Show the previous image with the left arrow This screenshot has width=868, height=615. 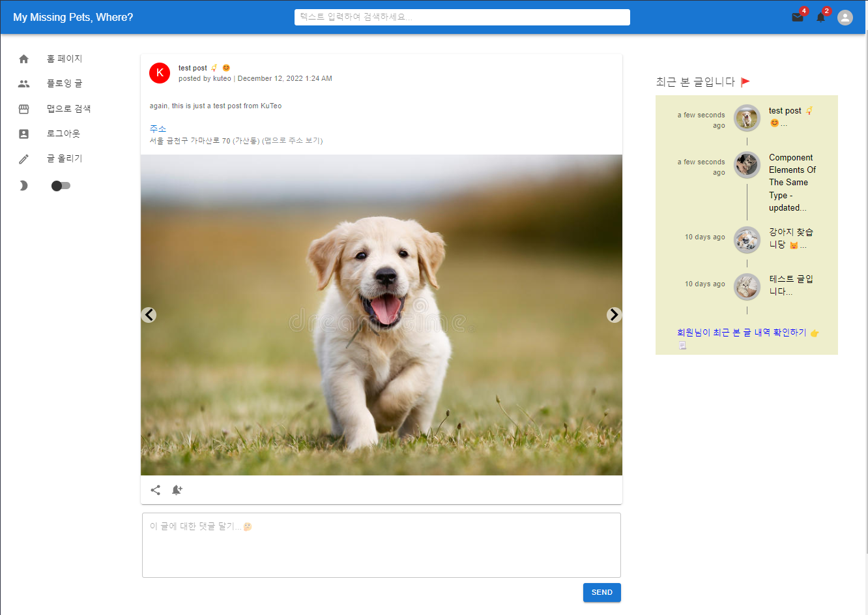[149, 314]
